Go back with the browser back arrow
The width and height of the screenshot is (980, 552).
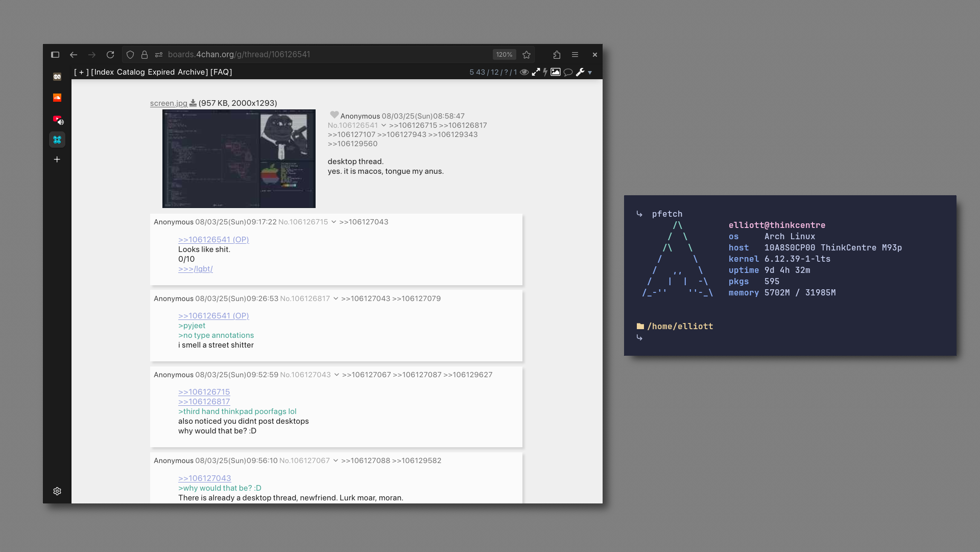pyautogui.click(x=74, y=55)
